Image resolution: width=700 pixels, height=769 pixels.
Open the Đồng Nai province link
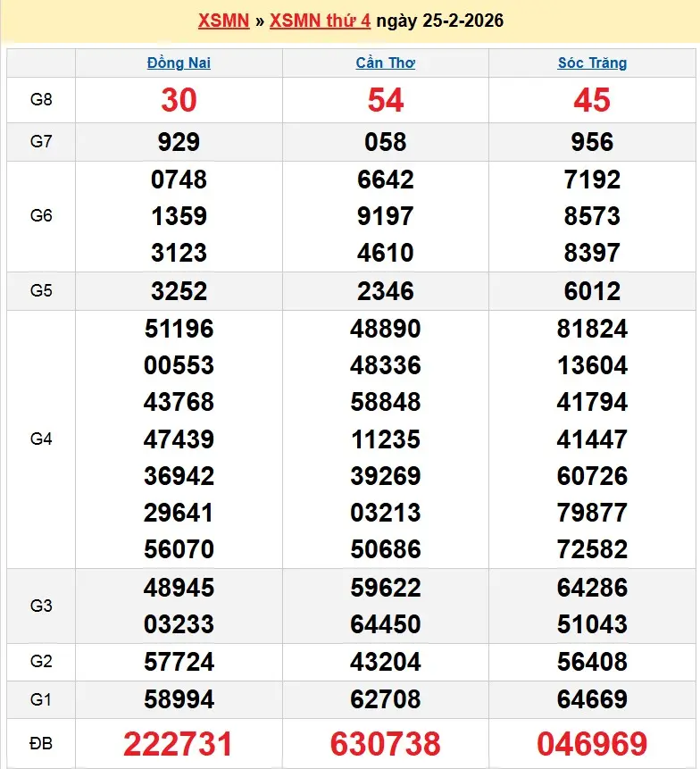179,63
